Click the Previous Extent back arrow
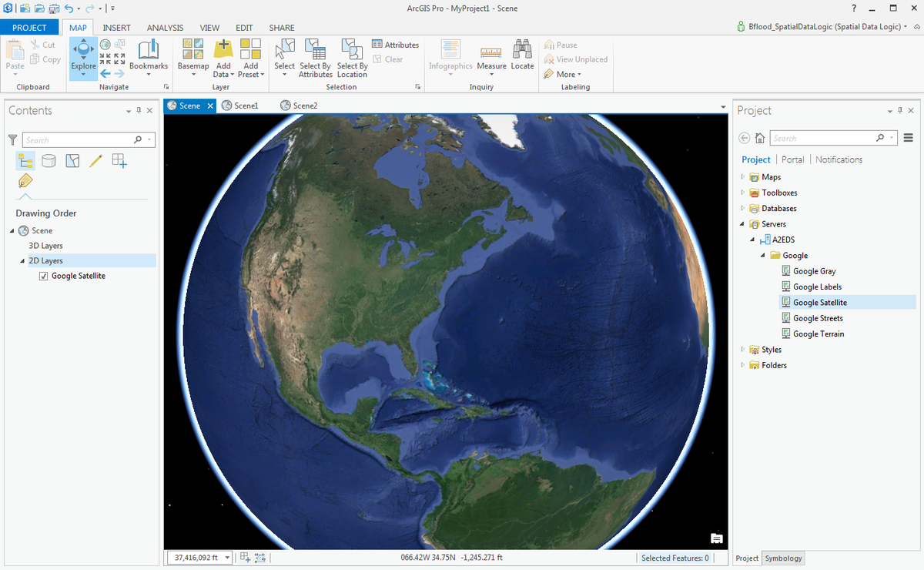 pyautogui.click(x=105, y=73)
